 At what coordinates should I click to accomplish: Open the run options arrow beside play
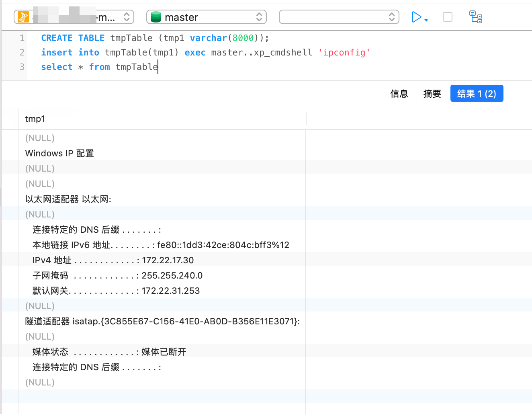426,20
